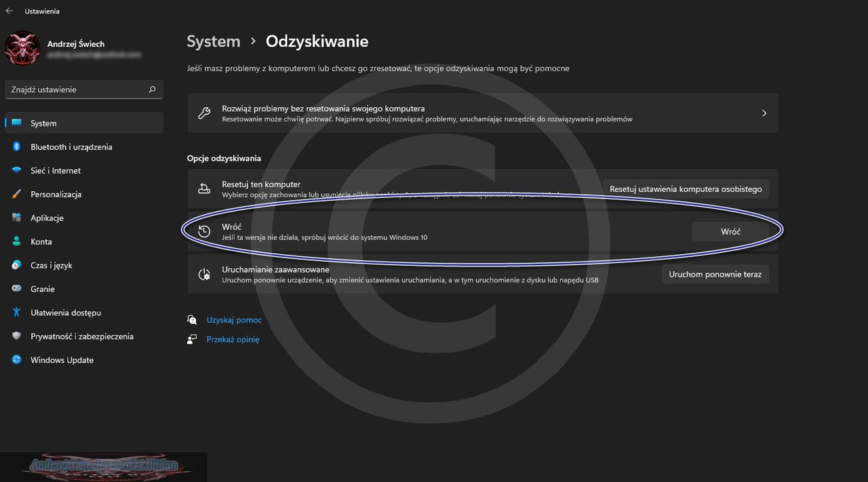
Task: Open the Granie gamepad icon
Action: coord(16,289)
